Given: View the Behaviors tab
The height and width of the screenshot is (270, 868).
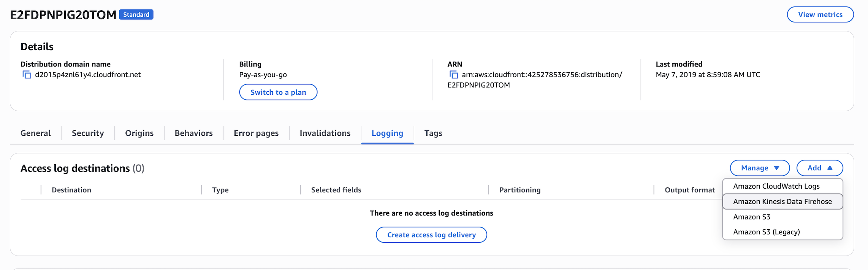Looking at the screenshot, I should pyautogui.click(x=193, y=133).
